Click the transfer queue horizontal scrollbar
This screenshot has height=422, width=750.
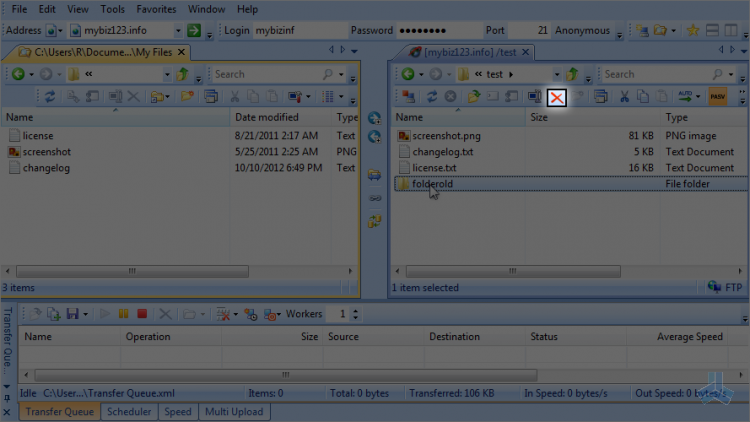pos(286,375)
